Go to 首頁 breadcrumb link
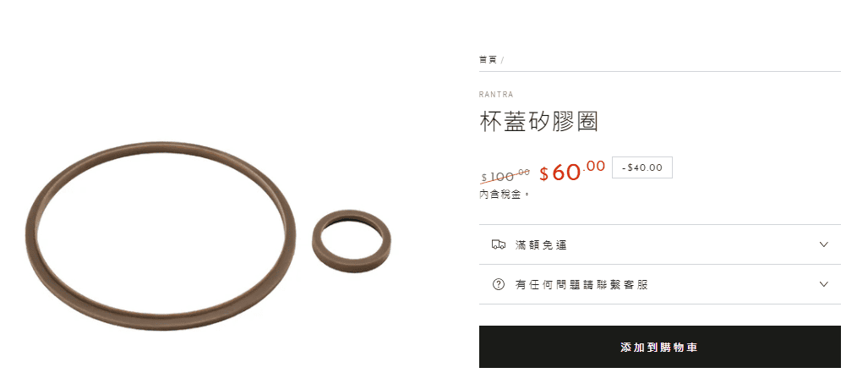The height and width of the screenshot is (384, 868). pyautogui.click(x=488, y=60)
